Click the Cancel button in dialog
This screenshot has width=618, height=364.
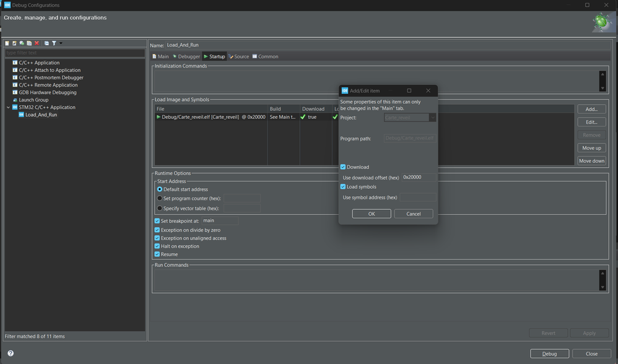tap(413, 214)
